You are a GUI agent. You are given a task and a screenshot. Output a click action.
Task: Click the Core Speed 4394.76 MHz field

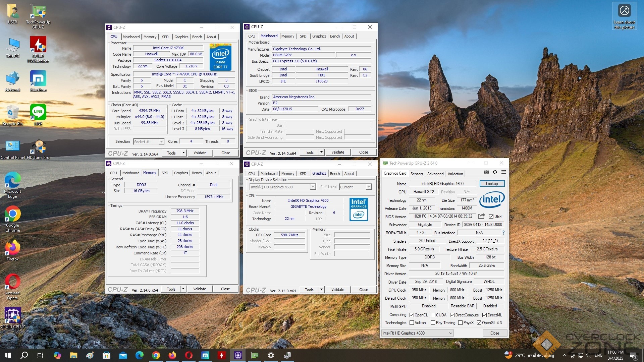(x=150, y=111)
